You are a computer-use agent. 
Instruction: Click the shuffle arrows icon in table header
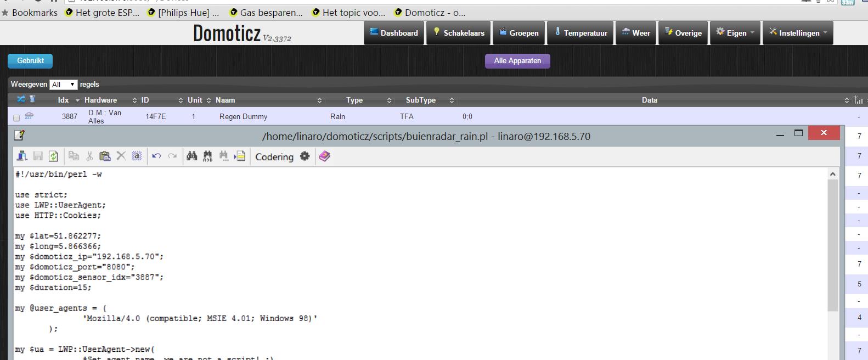tap(21, 99)
